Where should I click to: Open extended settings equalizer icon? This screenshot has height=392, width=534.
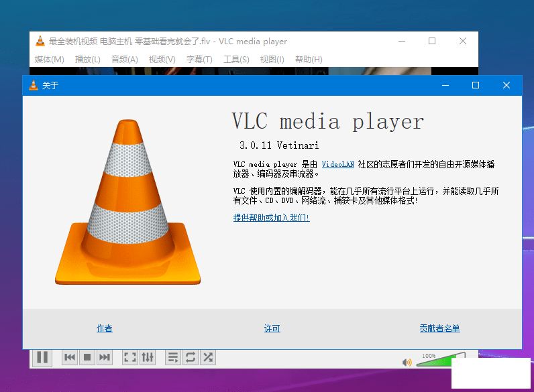coord(148,357)
